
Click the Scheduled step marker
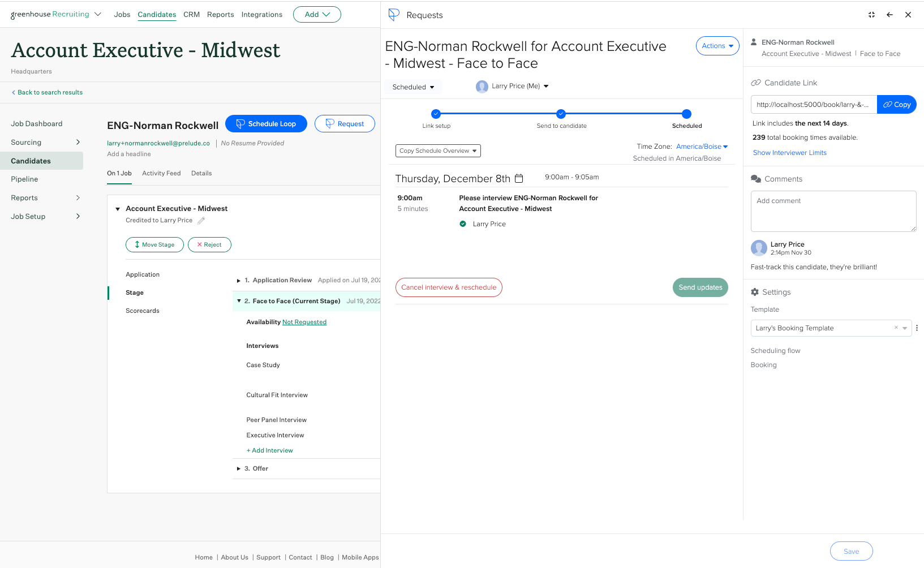686,114
